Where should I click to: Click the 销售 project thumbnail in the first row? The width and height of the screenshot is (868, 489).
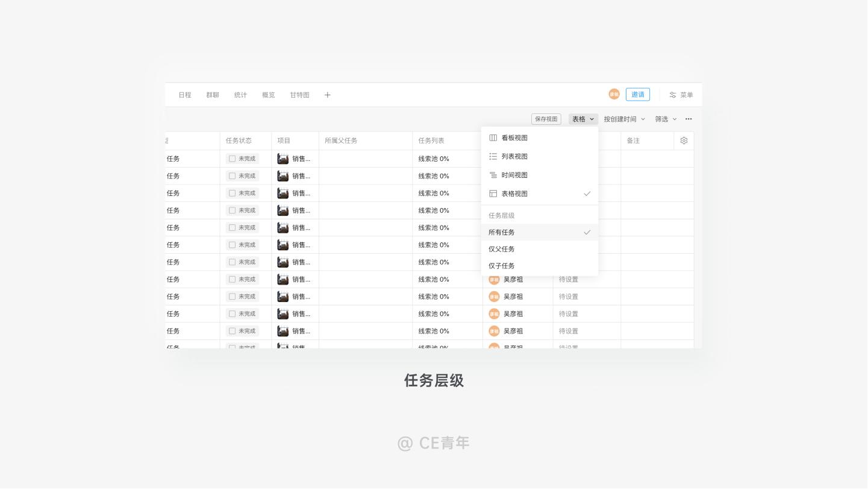[283, 159]
